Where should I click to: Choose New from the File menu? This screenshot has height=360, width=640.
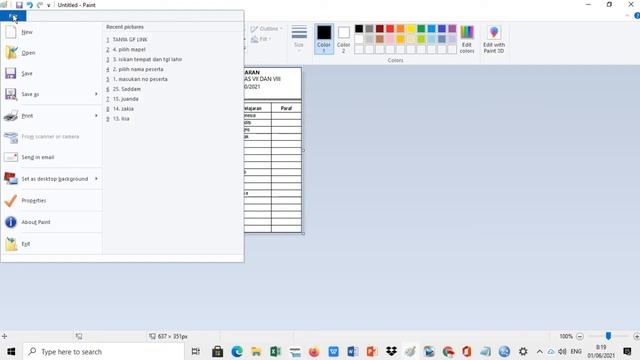coord(51,32)
